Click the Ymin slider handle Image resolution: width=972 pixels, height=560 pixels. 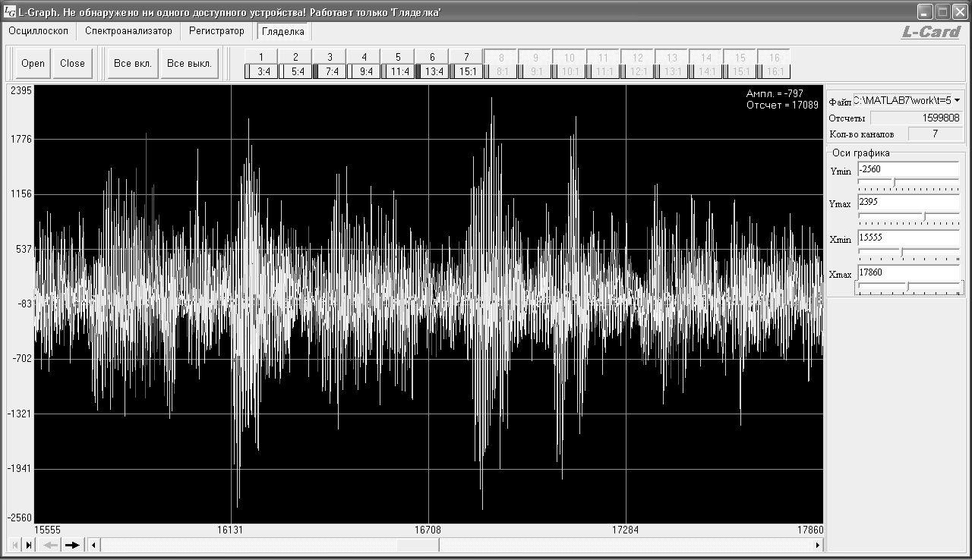894,182
